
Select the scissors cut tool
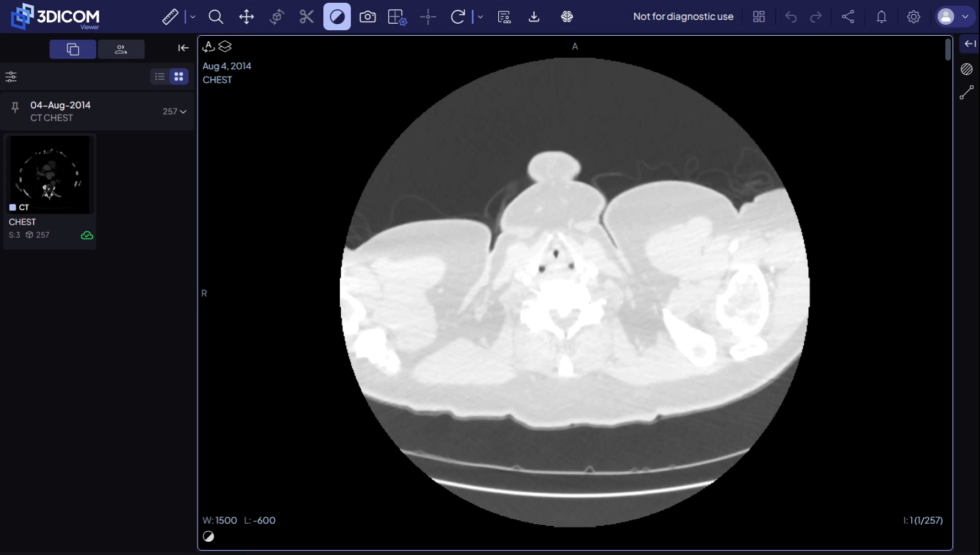tap(307, 17)
